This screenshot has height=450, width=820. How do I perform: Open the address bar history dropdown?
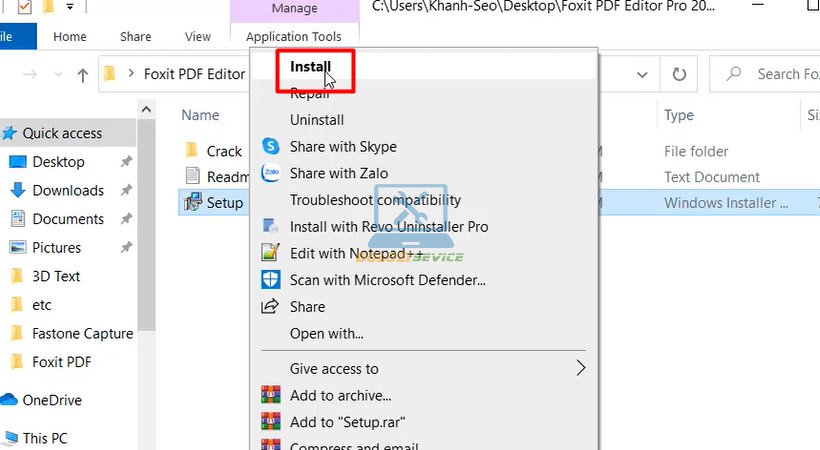pyautogui.click(x=639, y=74)
